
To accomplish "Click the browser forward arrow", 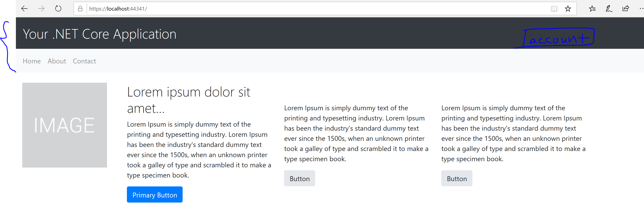I will point(41,9).
